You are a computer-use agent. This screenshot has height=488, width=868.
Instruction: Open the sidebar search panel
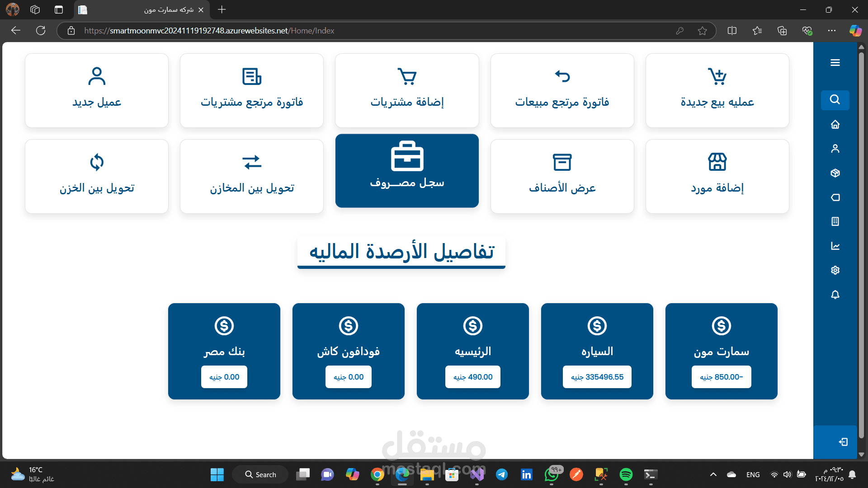(835, 100)
